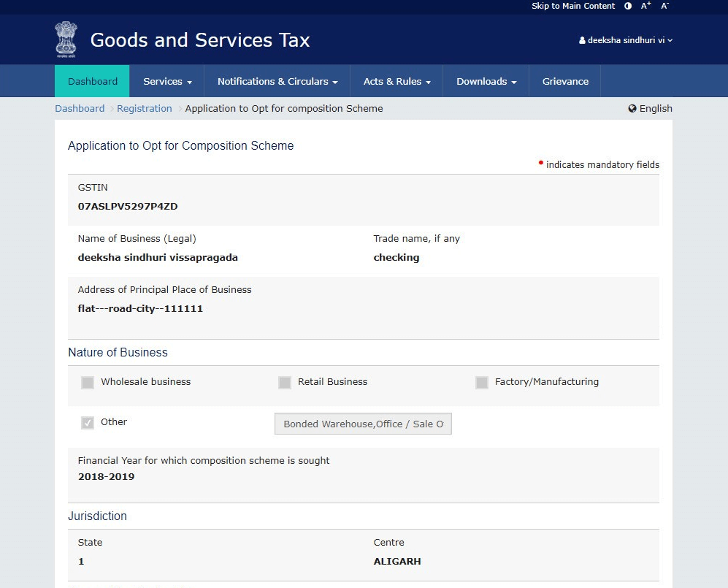Go to Dashboard breadcrumb link
The image size is (728, 588).
pyautogui.click(x=80, y=109)
